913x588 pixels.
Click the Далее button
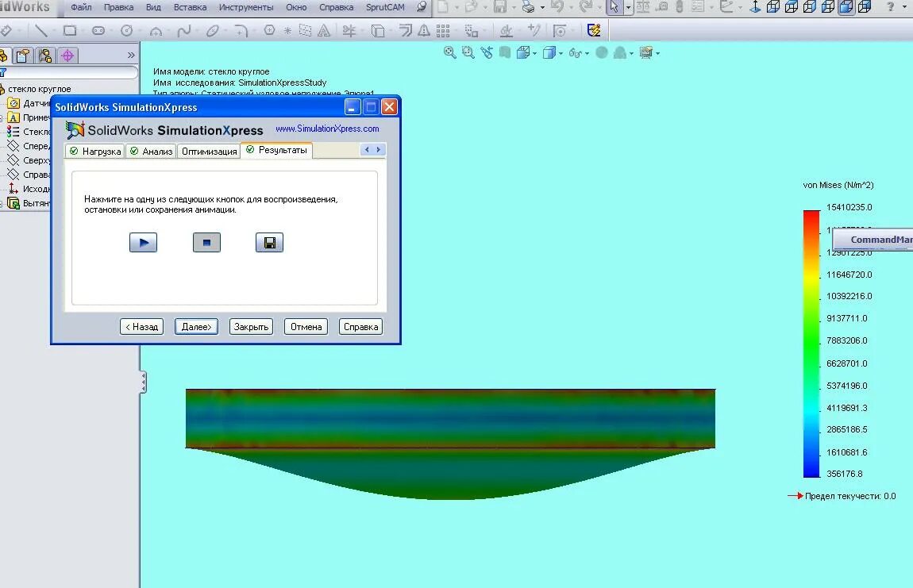click(197, 327)
